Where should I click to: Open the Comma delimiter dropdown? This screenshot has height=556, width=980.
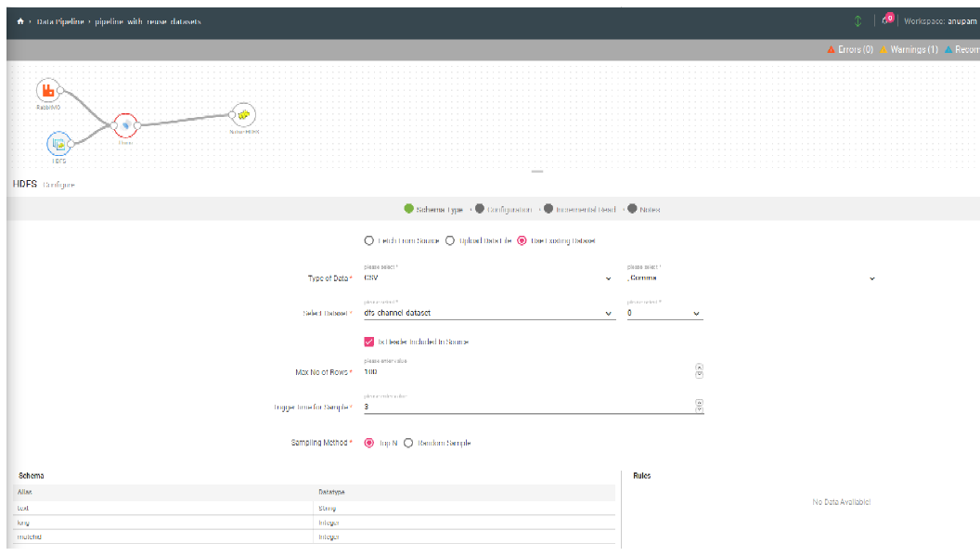[750, 278]
